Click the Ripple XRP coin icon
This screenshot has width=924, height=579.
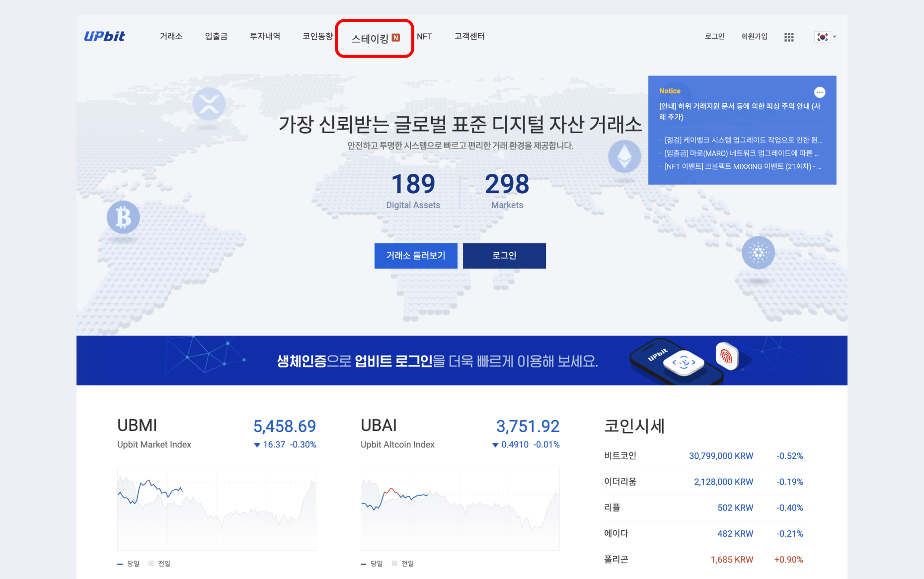[209, 104]
